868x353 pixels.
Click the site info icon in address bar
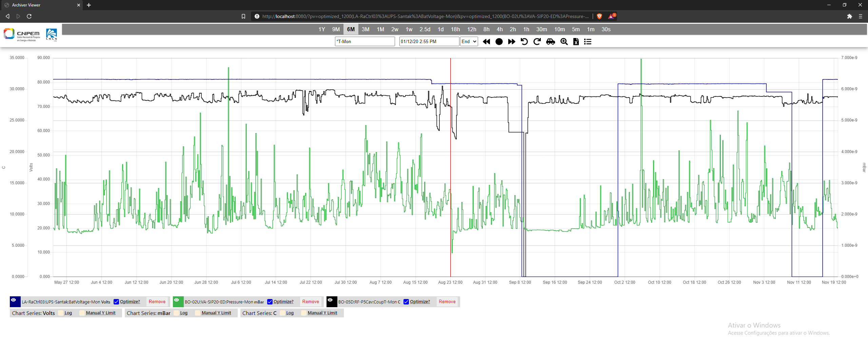tap(257, 16)
